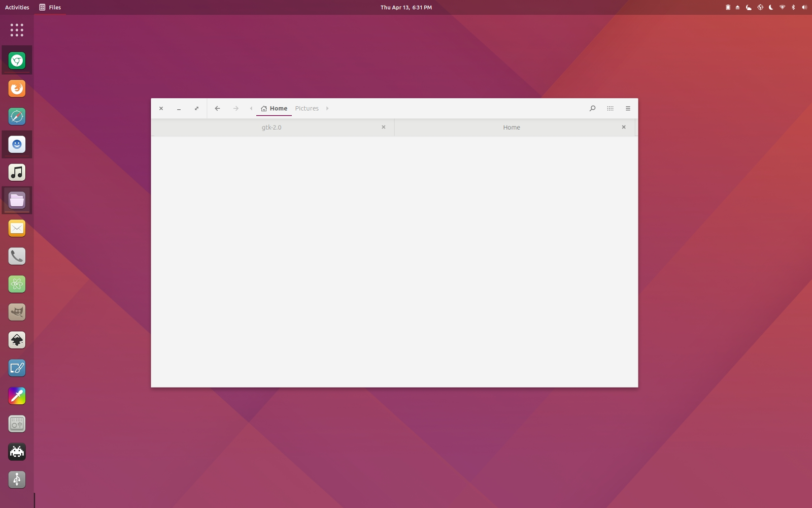Launch the Atom editor from the dock
The image size is (812, 508).
pyautogui.click(x=17, y=284)
